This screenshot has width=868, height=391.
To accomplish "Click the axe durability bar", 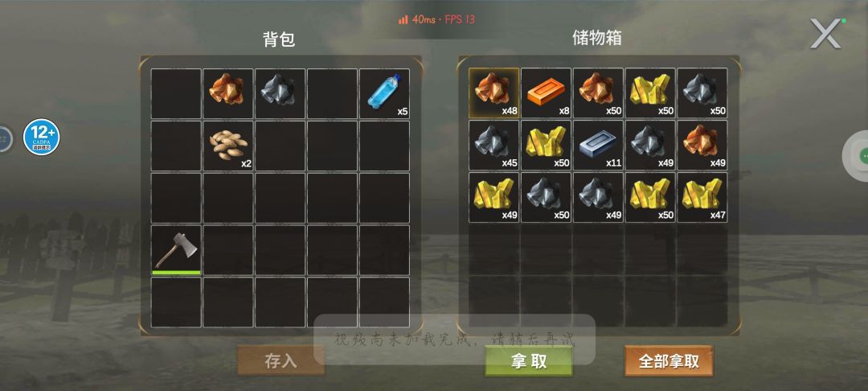I will coord(176,273).
